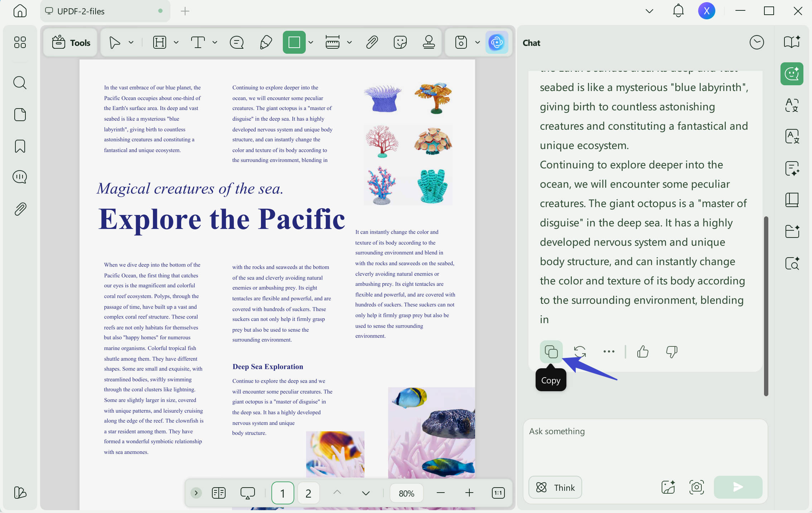Upload an image to the chat

(x=668, y=487)
